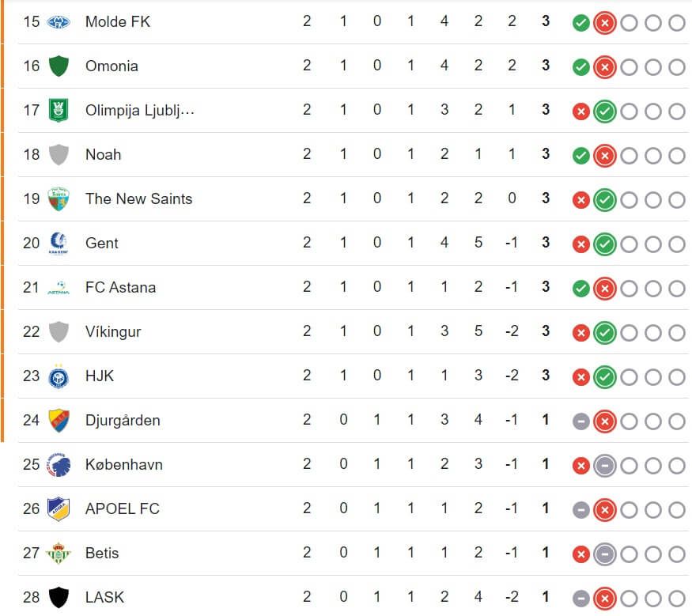The image size is (692, 616).
Task: Click the APOEL FC club crest
Action: click(59, 509)
